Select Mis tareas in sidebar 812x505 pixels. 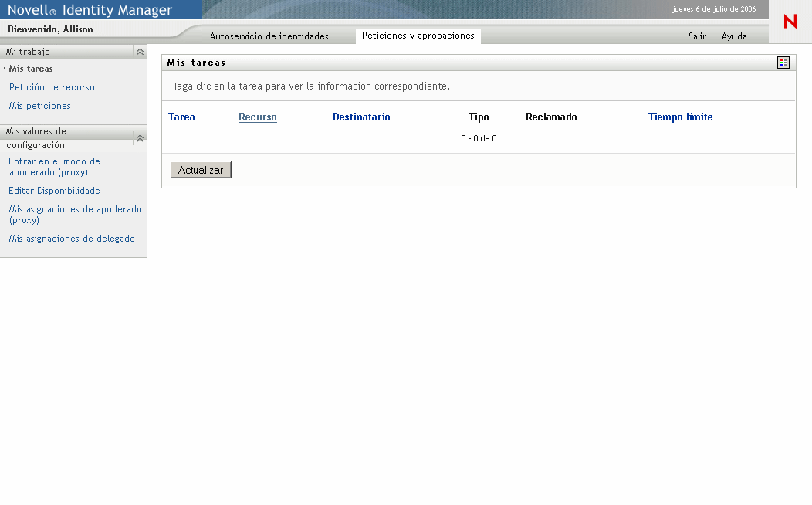point(31,69)
